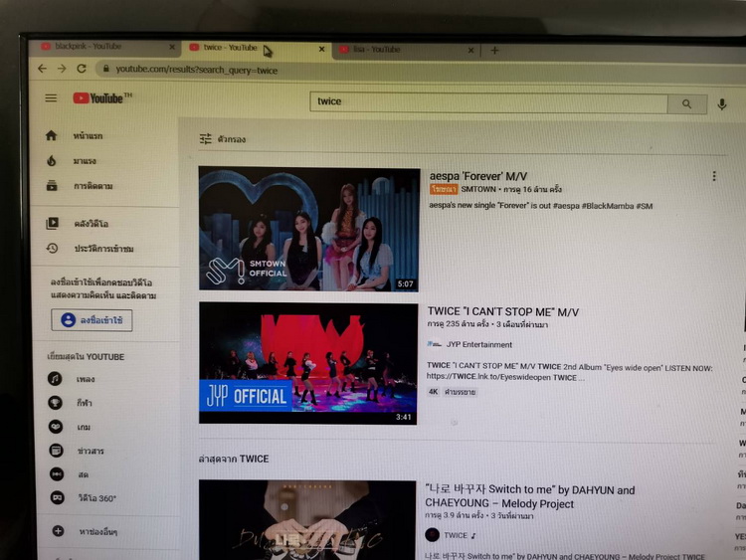Switch to the blackpink - YouTube tab

click(x=102, y=47)
